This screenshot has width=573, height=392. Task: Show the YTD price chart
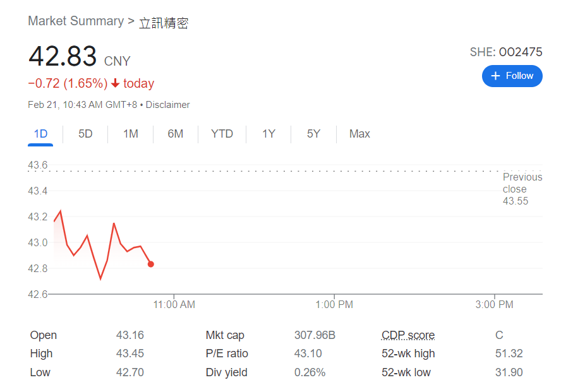tap(222, 134)
